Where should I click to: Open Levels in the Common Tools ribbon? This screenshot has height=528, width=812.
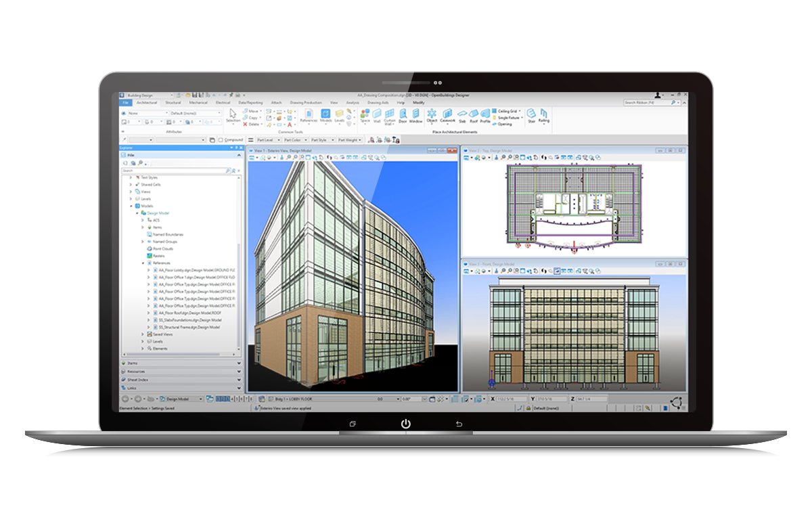coord(338,115)
